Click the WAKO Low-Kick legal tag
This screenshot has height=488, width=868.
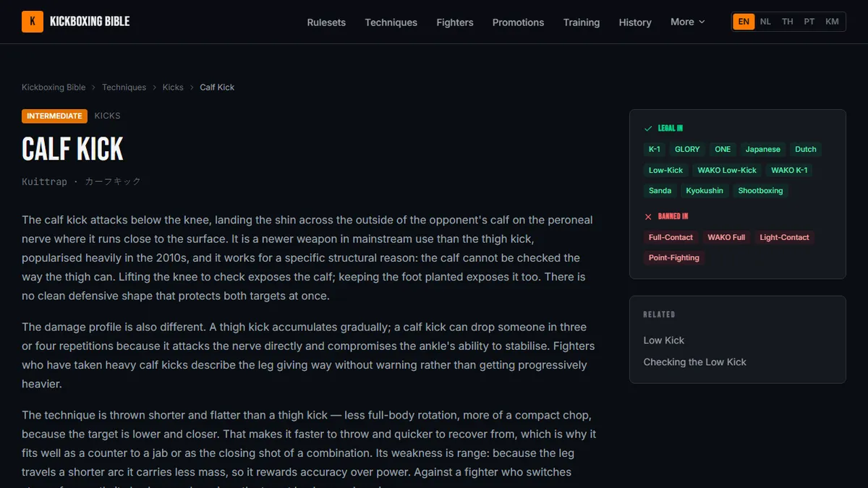pos(727,171)
